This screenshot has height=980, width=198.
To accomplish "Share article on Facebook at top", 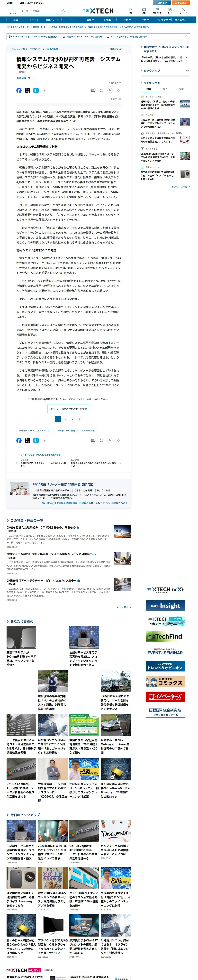I will (19, 90).
